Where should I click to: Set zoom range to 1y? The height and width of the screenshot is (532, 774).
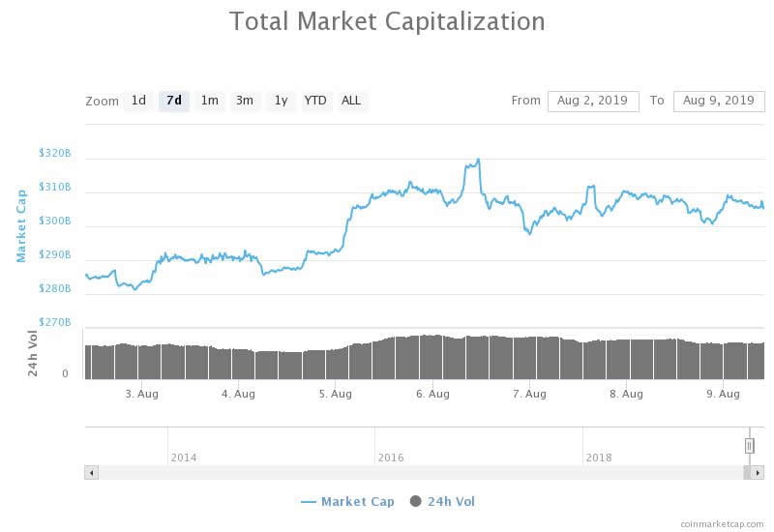tap(281, 101)
